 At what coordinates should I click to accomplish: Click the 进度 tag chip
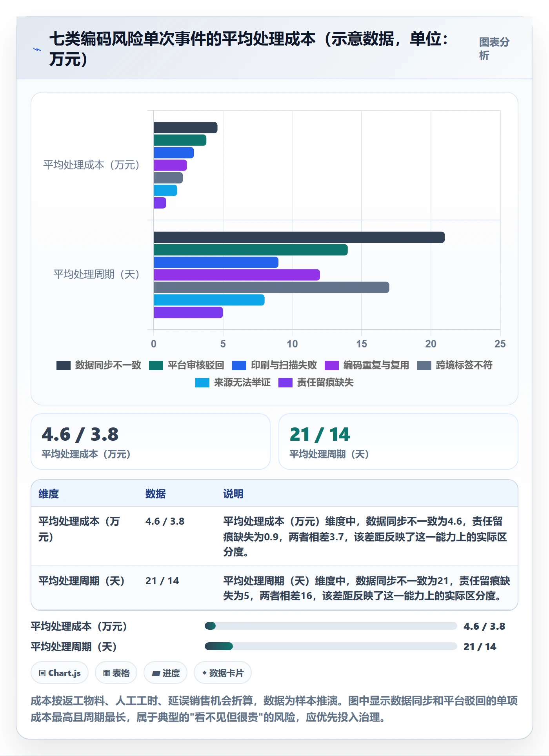coord(165,673)
